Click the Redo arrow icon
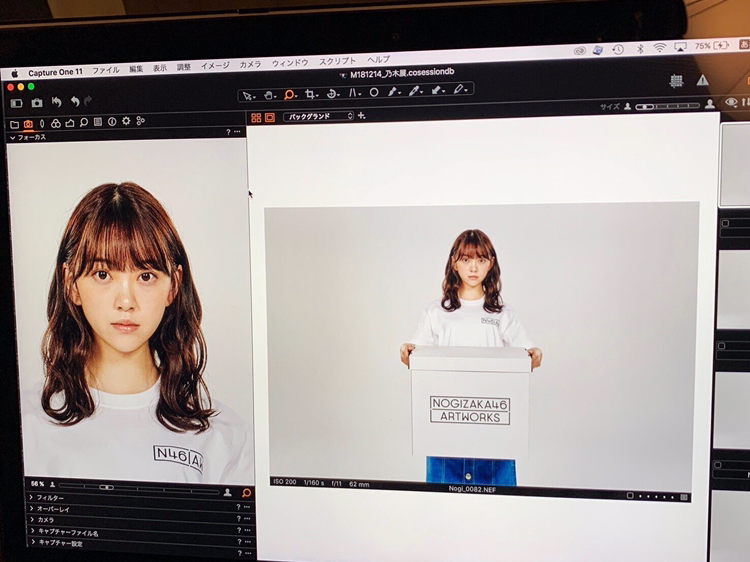The width and height of the screenshot is (750, 562). pyautogui.click(x=88, y=101)
